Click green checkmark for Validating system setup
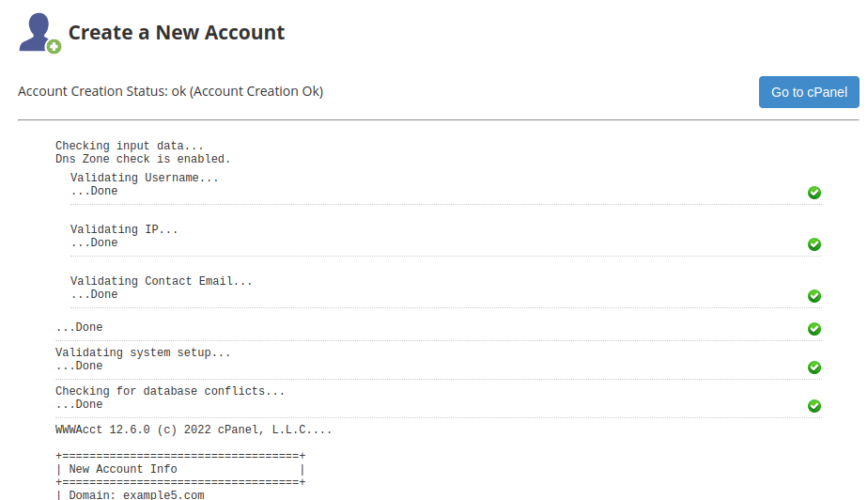Image resolution: width=868 pixels, height=500 pixels. pos(814,367)
